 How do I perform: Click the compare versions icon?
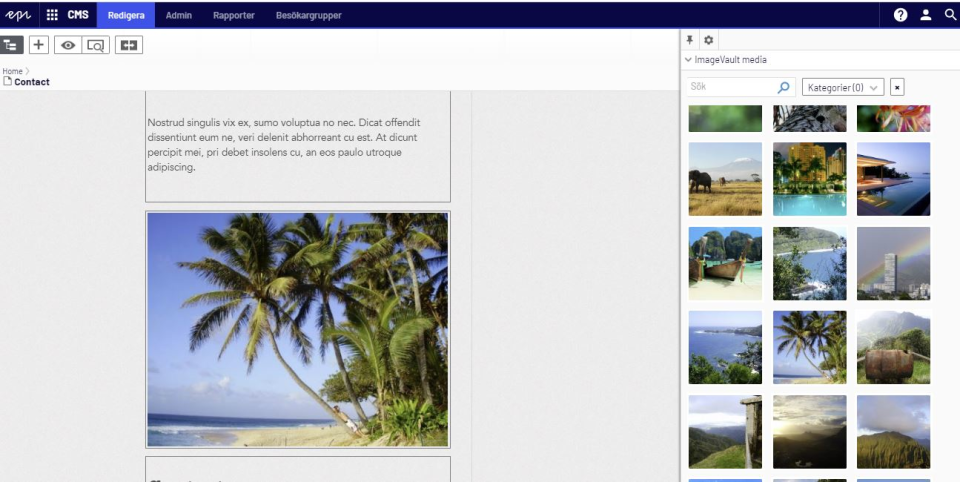point(129,45)
